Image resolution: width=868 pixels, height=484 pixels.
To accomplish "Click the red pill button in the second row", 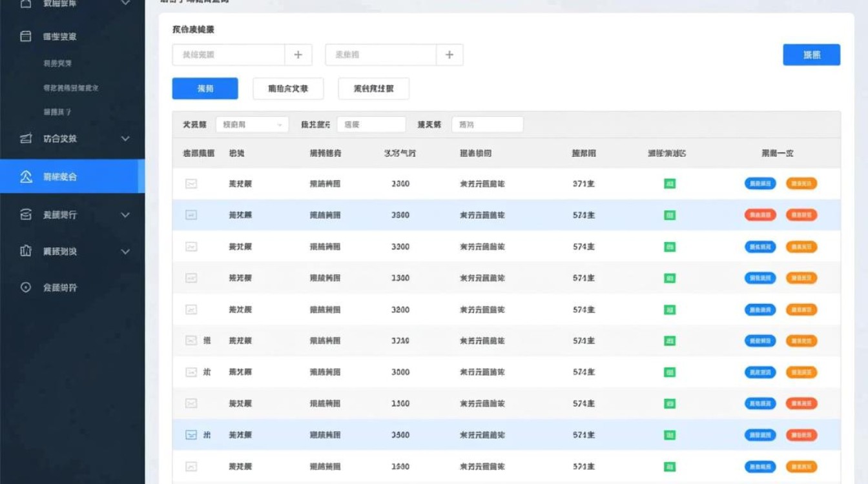I will 760,215.
